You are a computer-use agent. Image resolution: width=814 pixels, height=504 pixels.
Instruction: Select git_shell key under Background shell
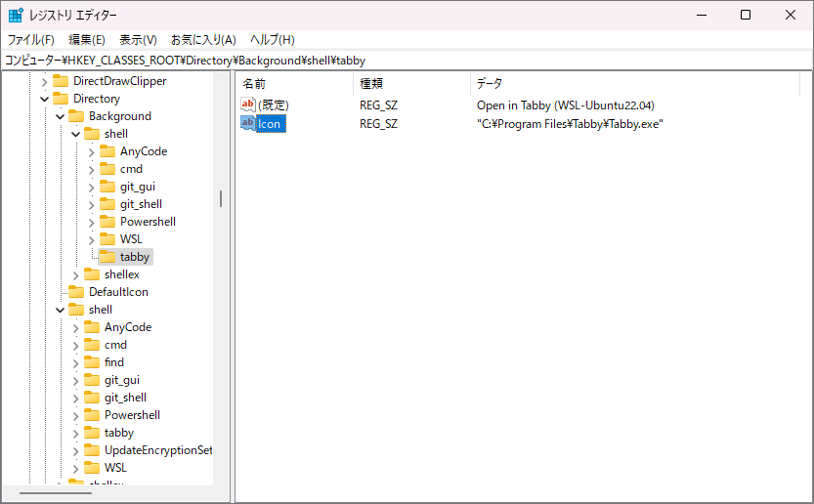click(141, 204)
